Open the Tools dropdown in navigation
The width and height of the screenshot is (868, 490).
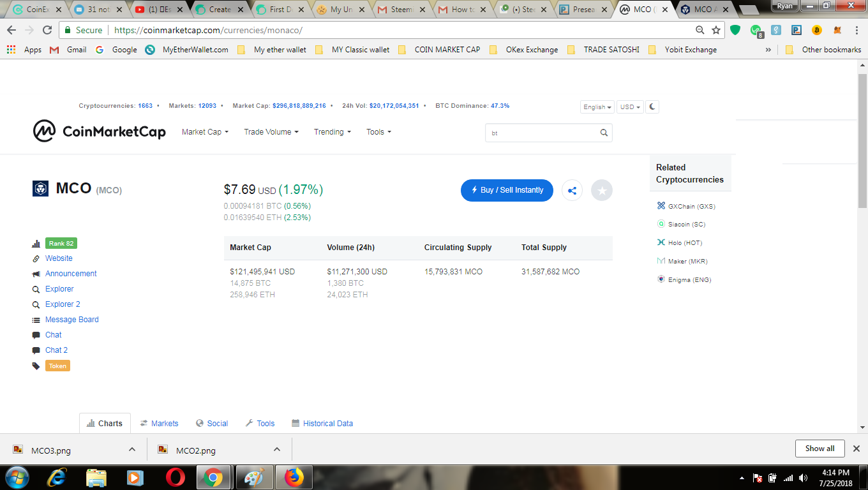tap(378, 132)
